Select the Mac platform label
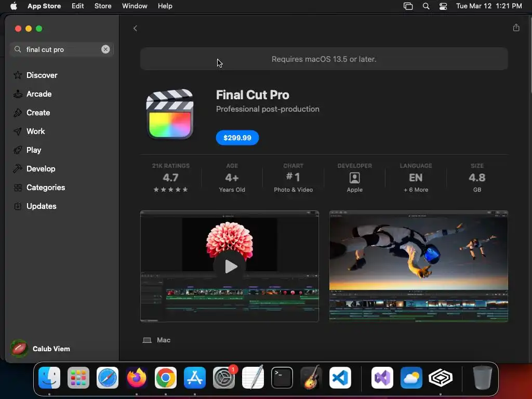This screenshot has height=399, width=532. (x=157, y=340)
